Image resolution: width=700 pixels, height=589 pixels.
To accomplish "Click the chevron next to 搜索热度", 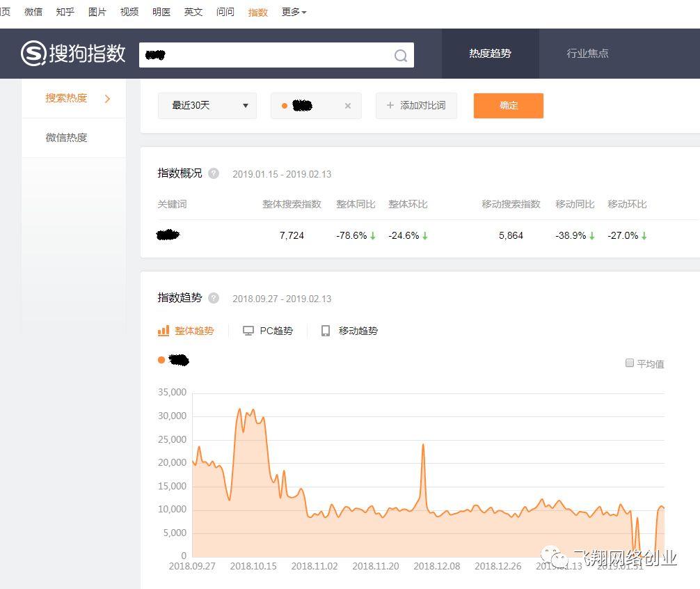I will coord(108,98).
